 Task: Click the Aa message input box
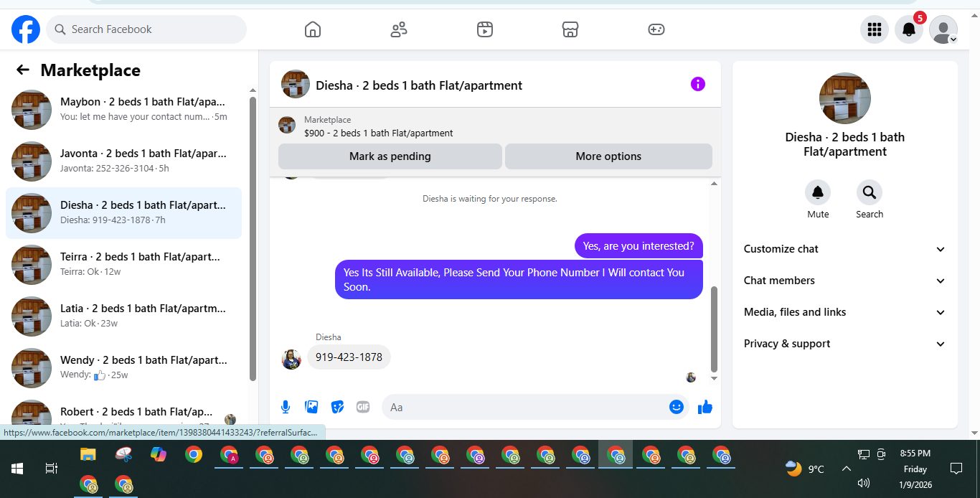pos(525,407)
